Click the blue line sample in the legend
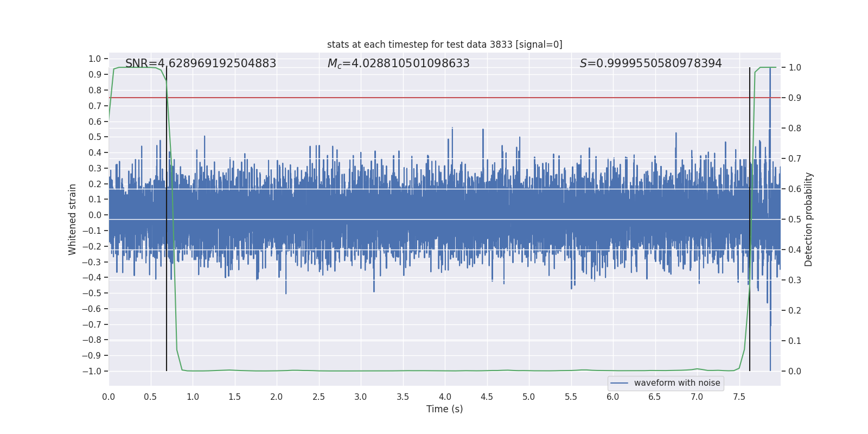The height and width of the screenshot is (434, 868). pyautogui.click(x=620, y=383)
